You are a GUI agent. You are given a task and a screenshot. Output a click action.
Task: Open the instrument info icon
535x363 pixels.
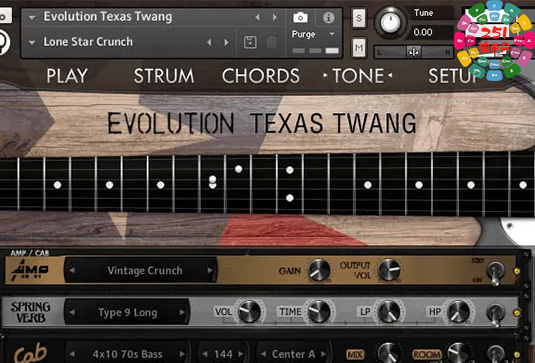329,17
